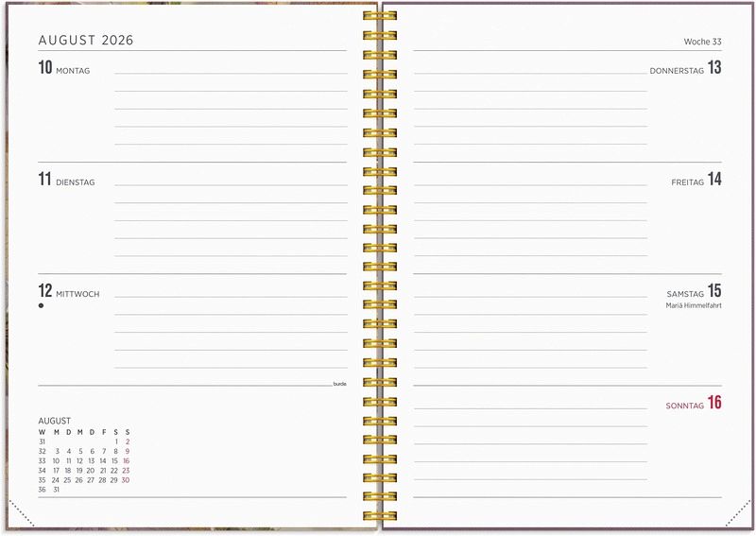756x536 pixels.
Task: Click date 5 in the mini calendar
Action: point(80,452)
